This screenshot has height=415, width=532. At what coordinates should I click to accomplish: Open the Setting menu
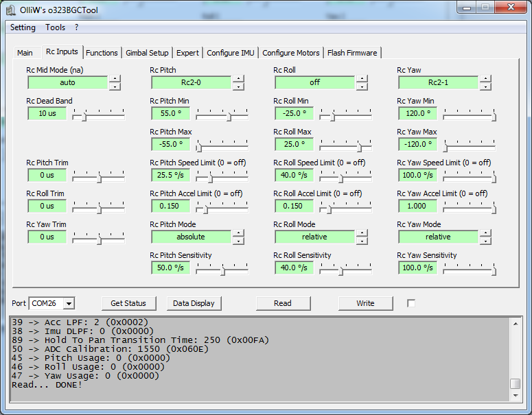tap(23, 27)
